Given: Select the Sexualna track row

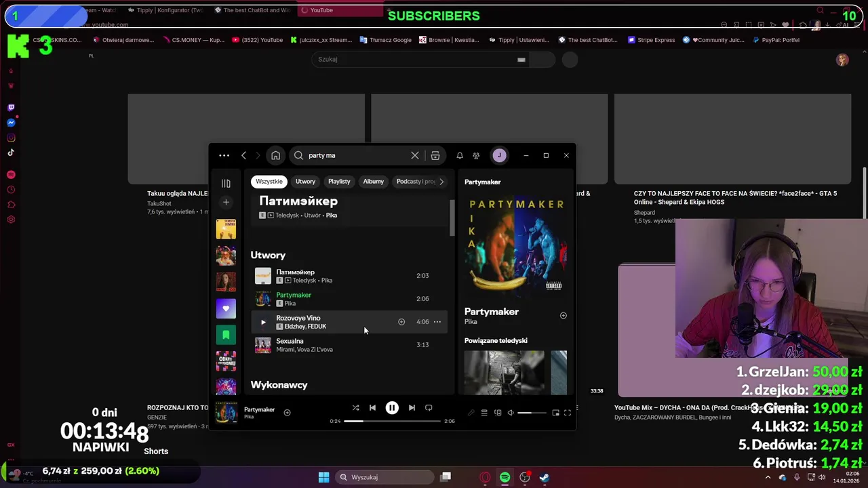Looking at the screenshot, I should (349, 345).
